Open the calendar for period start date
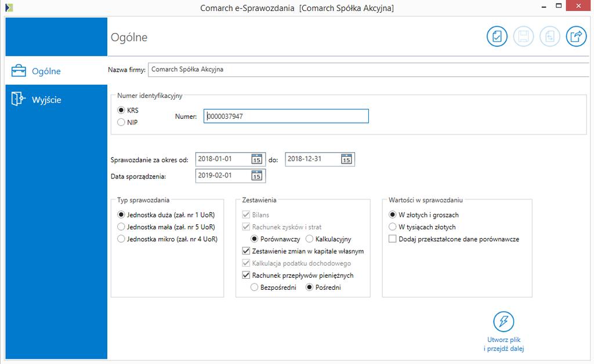Screen dimensions: 594x364 pyautogui.click(x=257, y=159)
